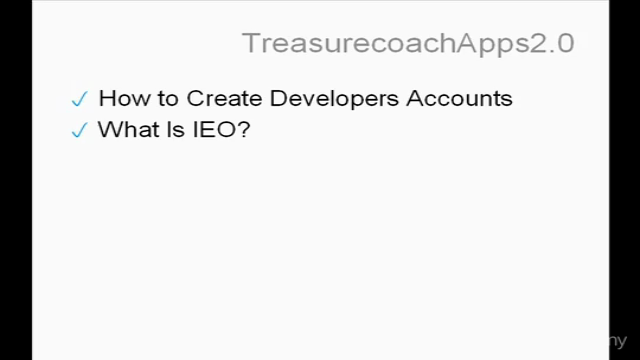This screenshot has width=640, height=360.
Task: Click the word How in first bullet
Action: tap(124, 98)
